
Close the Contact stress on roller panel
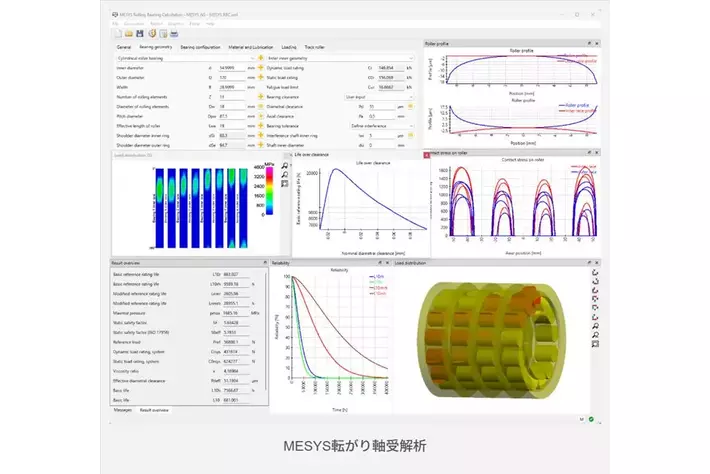click(597, 153)
